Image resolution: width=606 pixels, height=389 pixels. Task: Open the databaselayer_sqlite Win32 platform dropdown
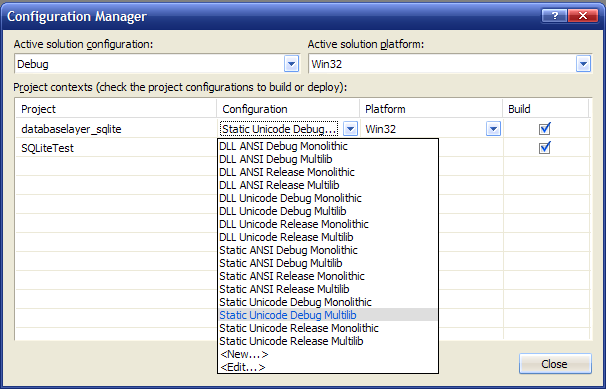click(493, 129)
